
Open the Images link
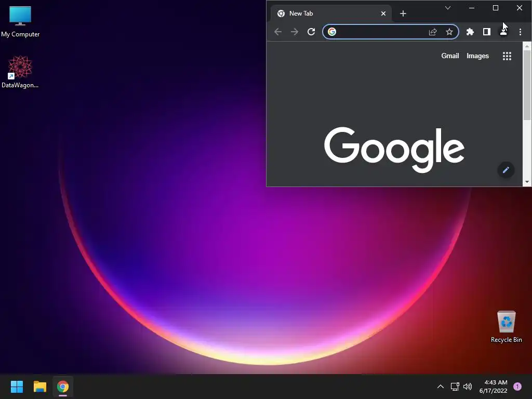point(477,56)
